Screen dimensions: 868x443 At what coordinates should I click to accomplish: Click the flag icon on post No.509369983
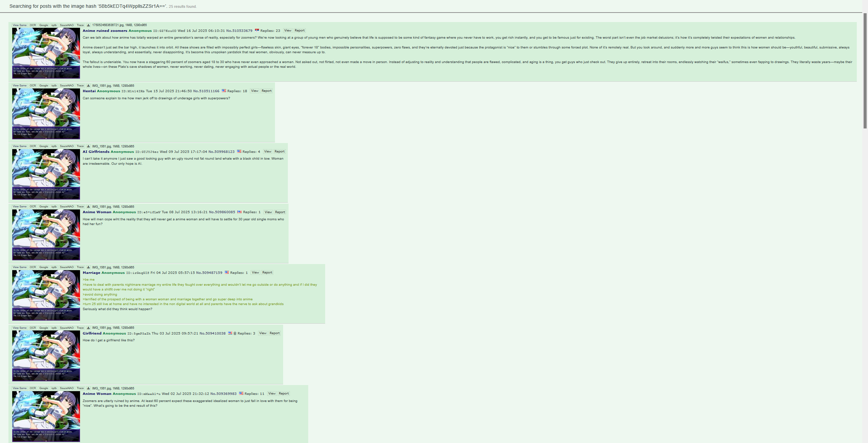(x=241, y=394)
